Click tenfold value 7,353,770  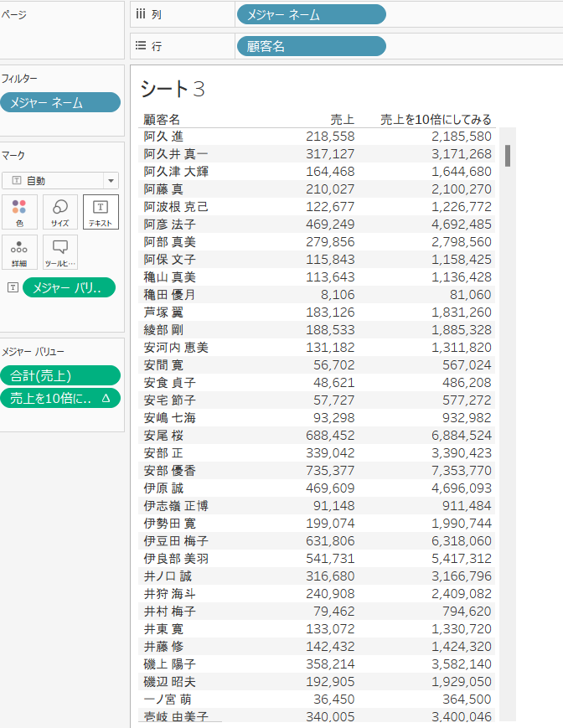(462, 471)
